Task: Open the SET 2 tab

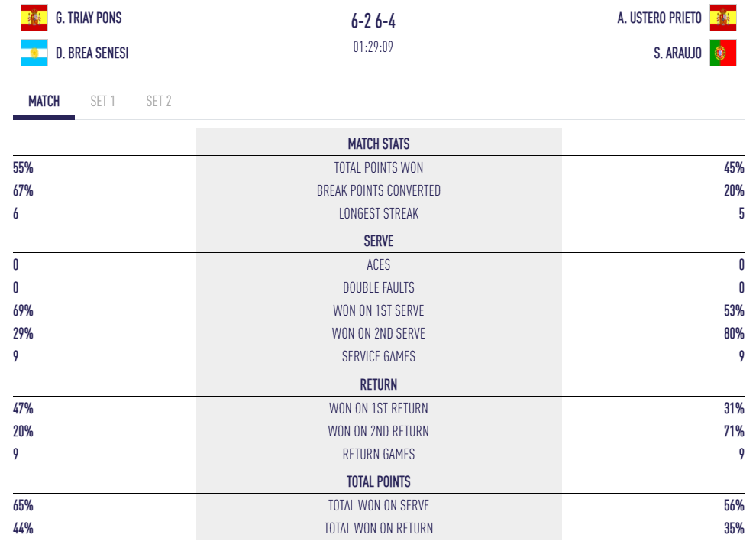Action: coord(159,101)
